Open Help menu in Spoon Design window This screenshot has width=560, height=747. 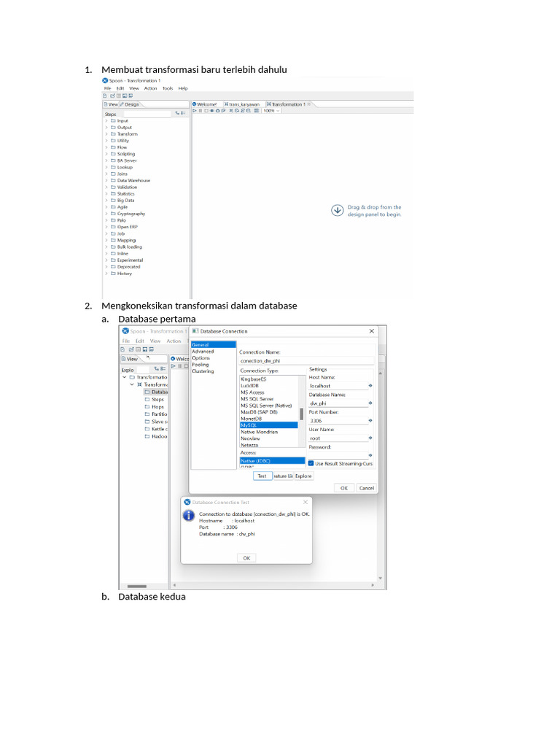click(183, 88)
